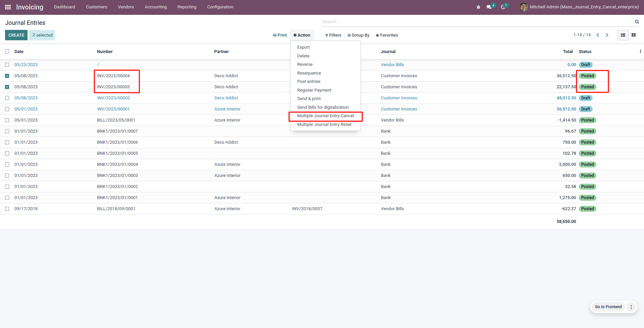This screenshot has height=328, width=644.
Task: Open Customers menu in navbar
Action: 96,7
